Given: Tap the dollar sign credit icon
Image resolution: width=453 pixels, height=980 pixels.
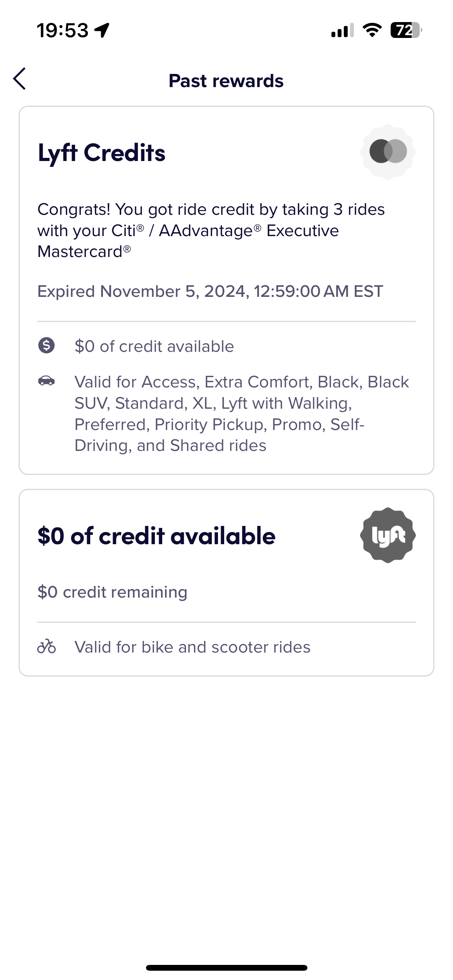Looking at the screenshot, I should (x=46, y=345).
